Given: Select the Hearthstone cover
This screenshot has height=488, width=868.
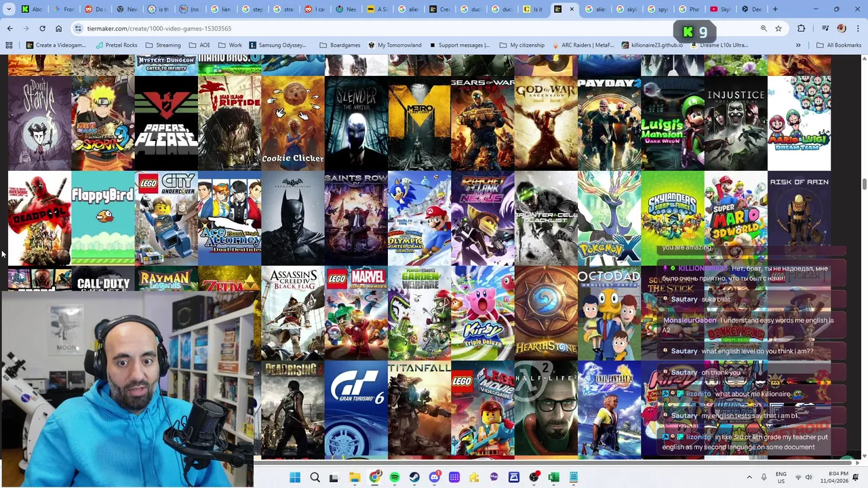Looking at the screenshot, I should click(546, 313).
